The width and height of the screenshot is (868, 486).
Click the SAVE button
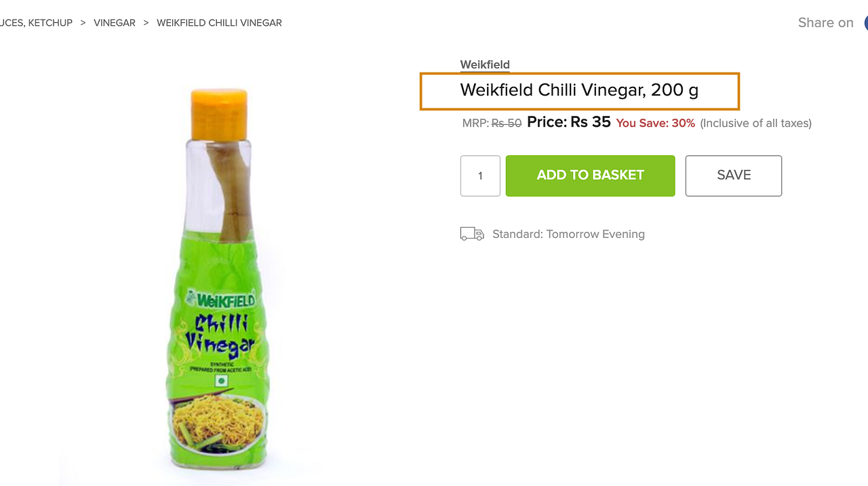tap(734, 176)
